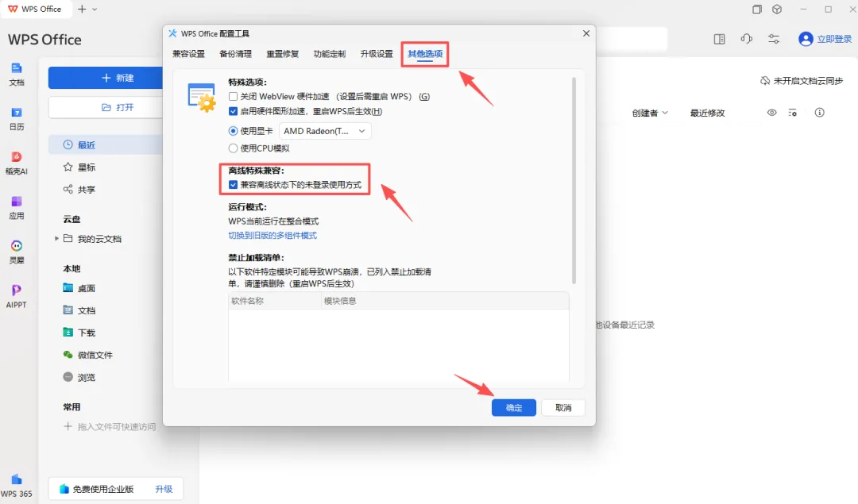Select the 使用CPU模拟 radio button
The height and width of the screenshot is (504, 858).
point(233,148)
